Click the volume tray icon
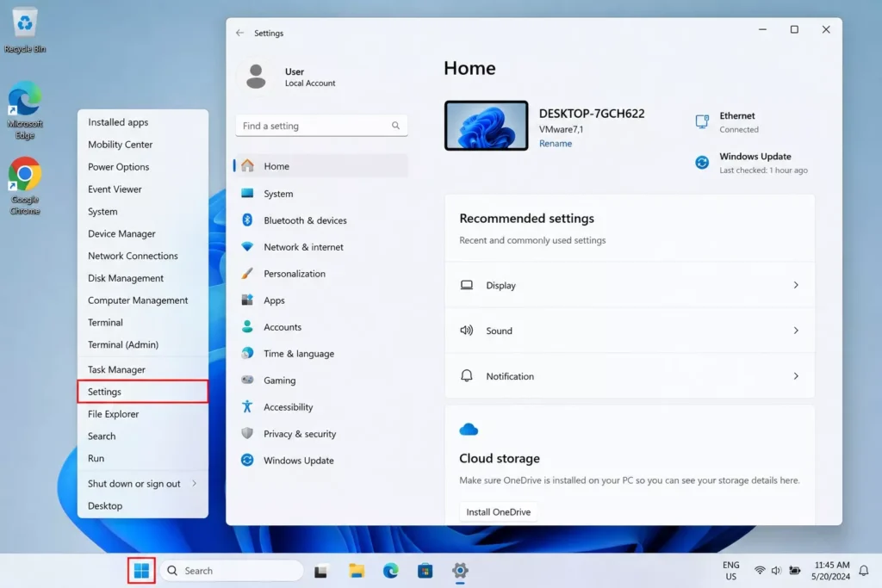Viewport: 882px width, 588px height. click(x=776, y=571)
